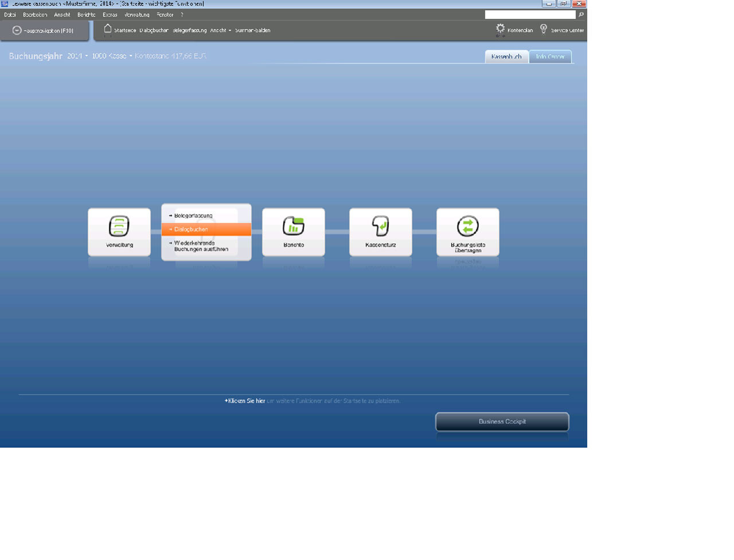Select Dialogbuchen in the tile popup

pyautogui.click(x=206, y=229)
